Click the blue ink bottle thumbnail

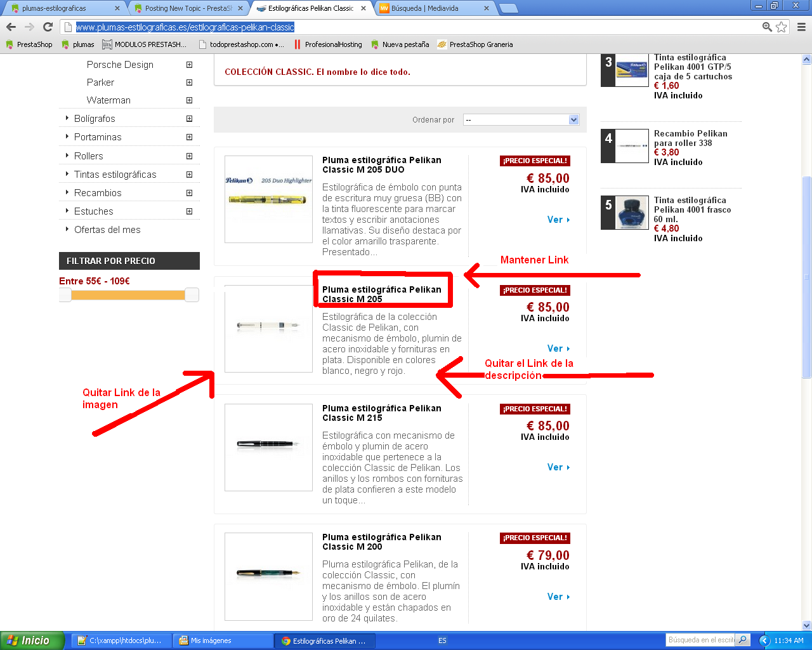(x=632, y=213)
